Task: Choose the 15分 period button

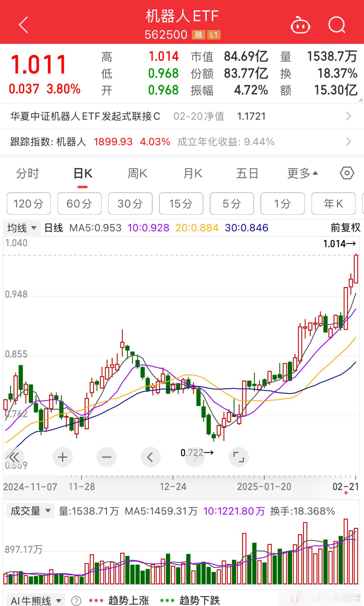Action: coord(181,204)
